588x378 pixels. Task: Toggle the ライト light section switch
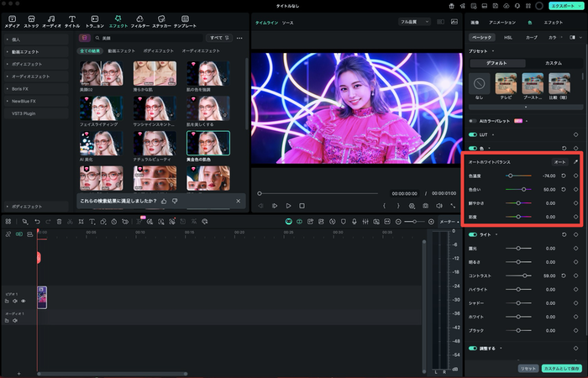472,234
